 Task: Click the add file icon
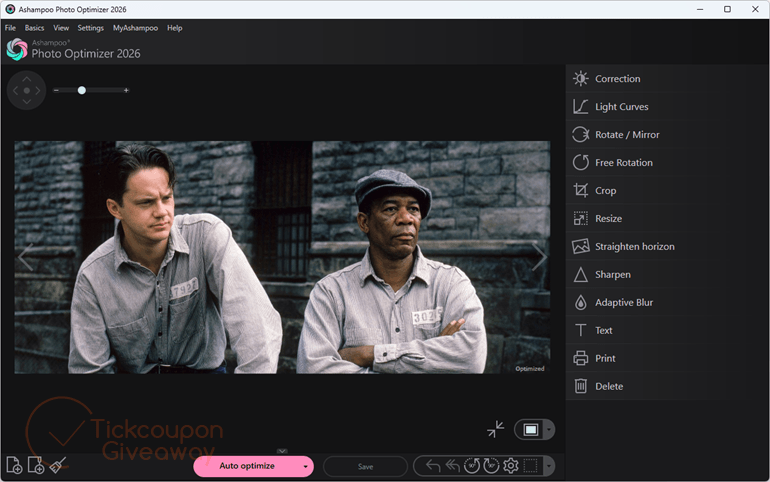point(14,465)
